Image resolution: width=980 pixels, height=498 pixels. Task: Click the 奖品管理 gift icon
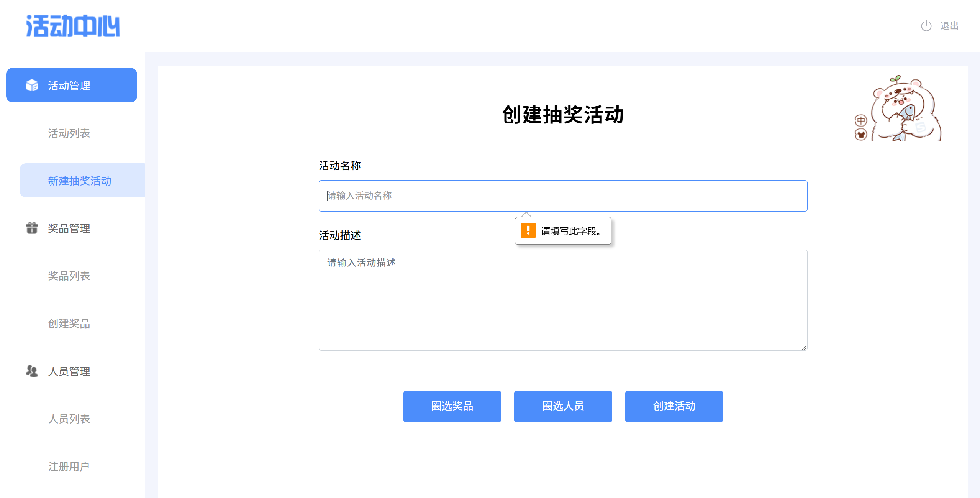32,228
